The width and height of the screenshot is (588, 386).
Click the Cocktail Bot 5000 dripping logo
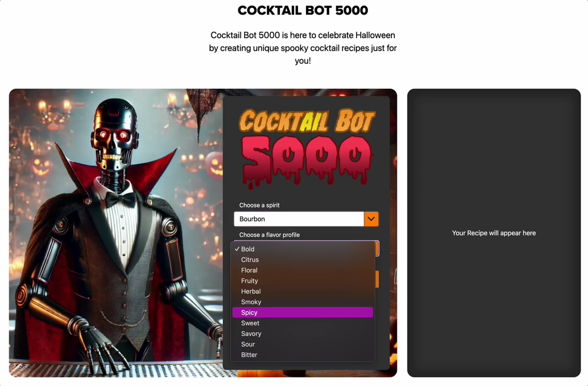click(306, 148)
